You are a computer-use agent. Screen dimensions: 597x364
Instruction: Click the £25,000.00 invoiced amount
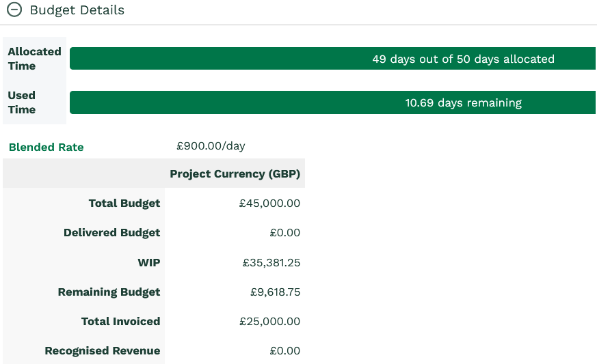click(269, 322)
